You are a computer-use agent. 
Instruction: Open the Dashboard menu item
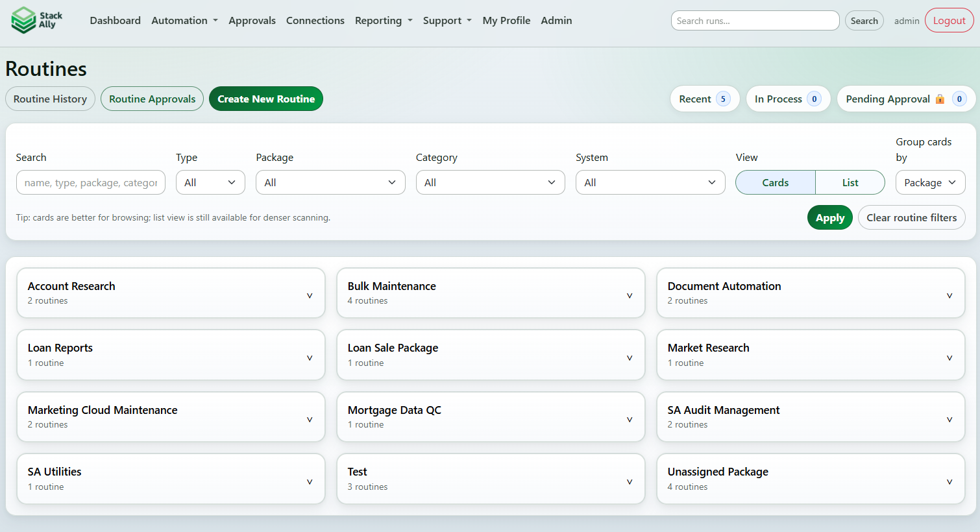(x=115, y=20)
